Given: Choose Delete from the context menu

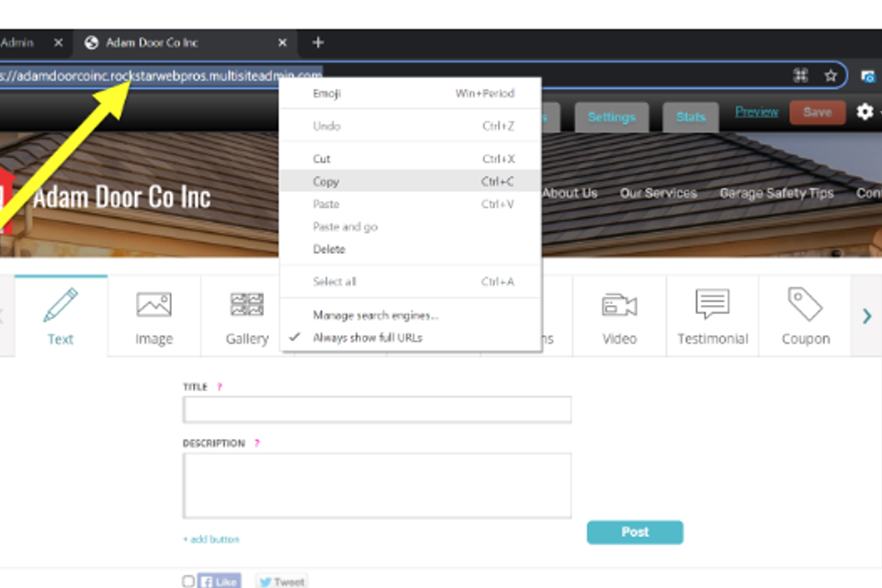Looking at the screenshot, I should tap(411, 249).
